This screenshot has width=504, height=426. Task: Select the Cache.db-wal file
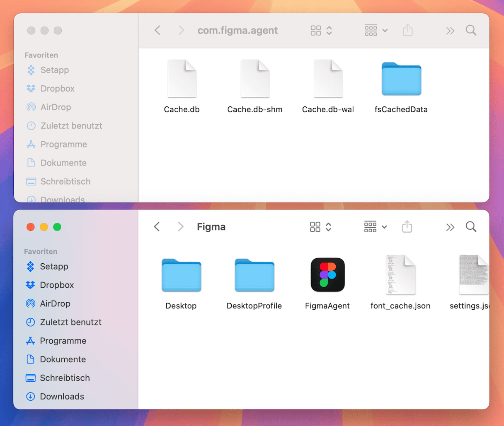(x=328, y=79)
